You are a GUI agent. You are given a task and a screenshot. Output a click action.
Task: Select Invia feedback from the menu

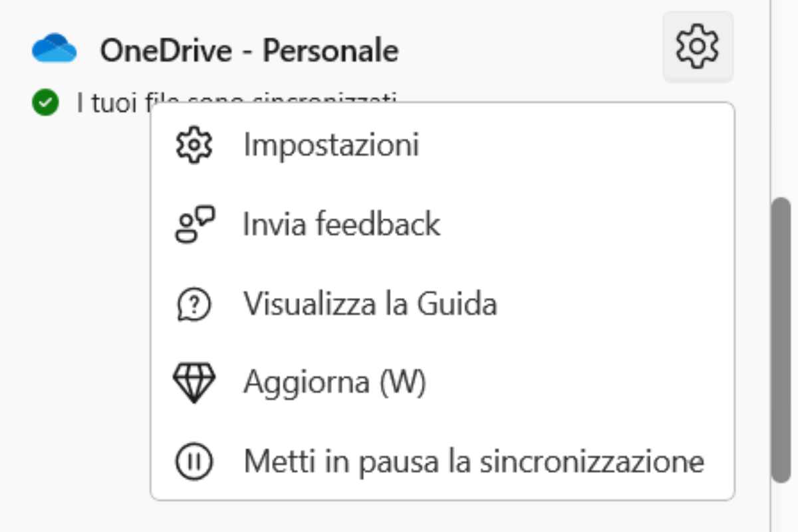click(x=341, y=224)
